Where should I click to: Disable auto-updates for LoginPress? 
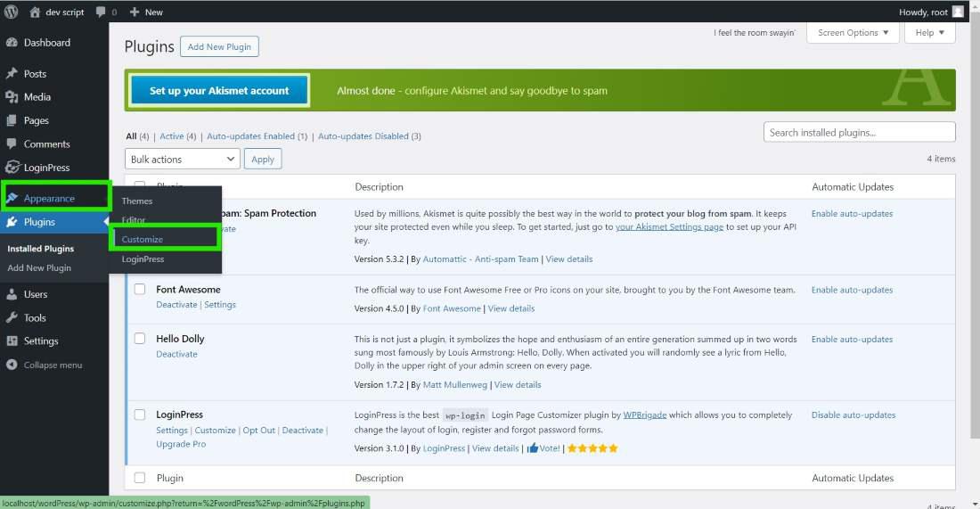(853, 415)
